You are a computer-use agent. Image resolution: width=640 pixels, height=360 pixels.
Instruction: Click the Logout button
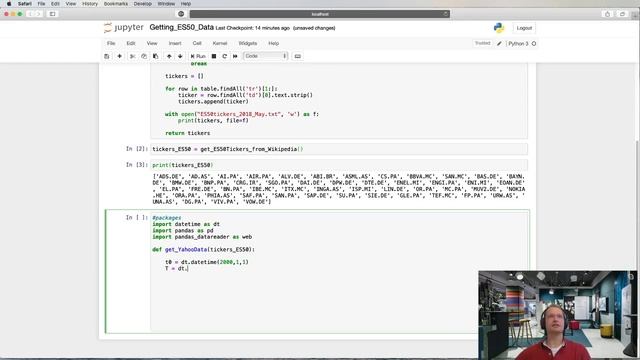(x=524, y=28)
